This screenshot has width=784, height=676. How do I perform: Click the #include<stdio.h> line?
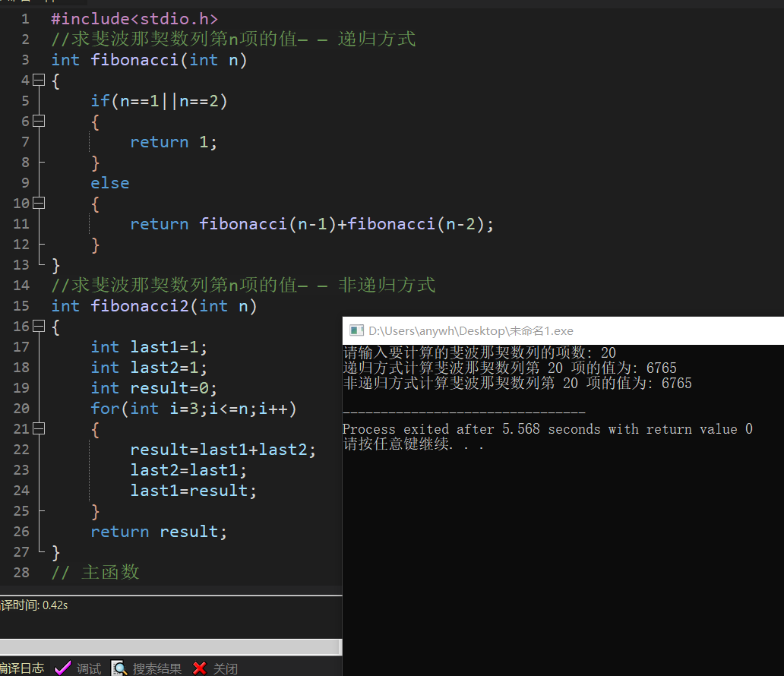coord(134,19)
